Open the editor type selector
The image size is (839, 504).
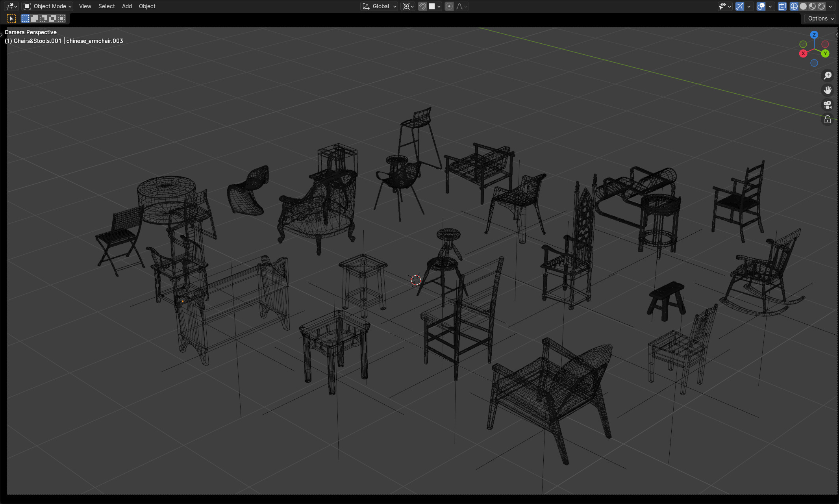12,6
